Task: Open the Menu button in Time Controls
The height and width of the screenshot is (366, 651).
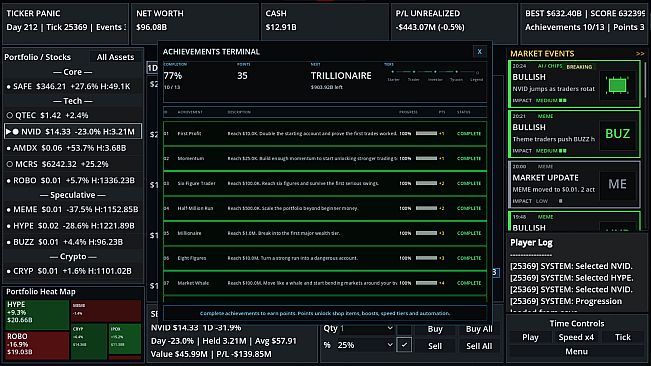Action: pyautogui.click(x=576, y=351)
